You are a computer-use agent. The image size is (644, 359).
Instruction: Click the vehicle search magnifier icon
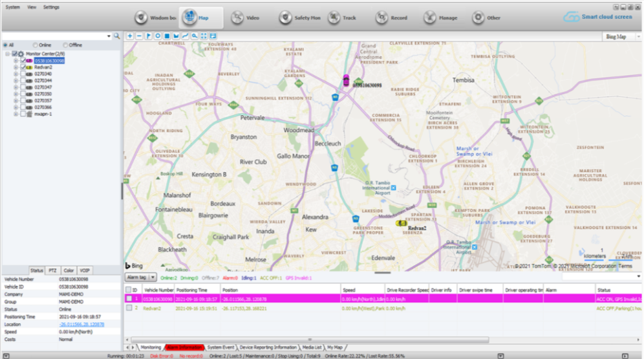[117, 36]
